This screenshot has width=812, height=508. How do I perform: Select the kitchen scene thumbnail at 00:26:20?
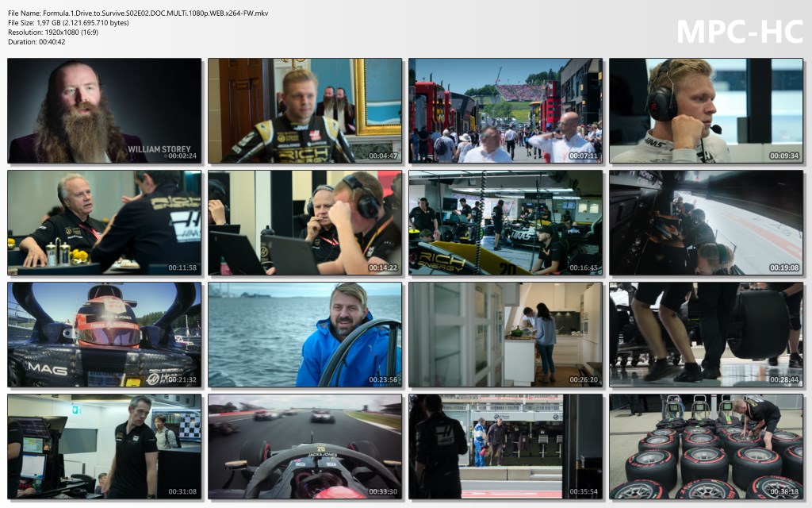click(505, 334)
